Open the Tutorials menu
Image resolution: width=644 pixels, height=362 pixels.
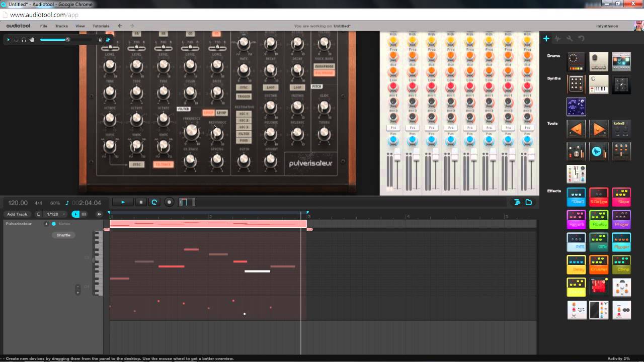(101, 26)
